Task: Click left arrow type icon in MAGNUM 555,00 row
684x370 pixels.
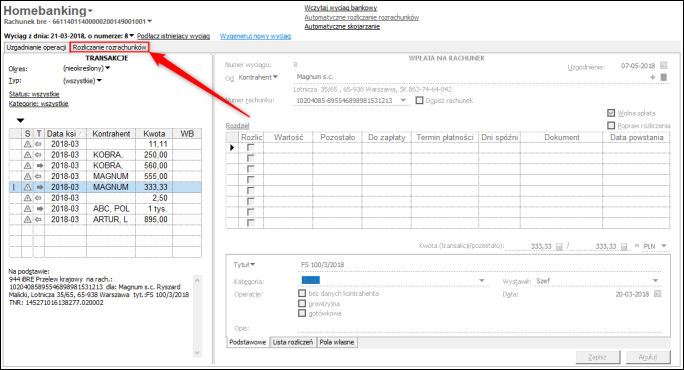Action: [x=38, y=176]
